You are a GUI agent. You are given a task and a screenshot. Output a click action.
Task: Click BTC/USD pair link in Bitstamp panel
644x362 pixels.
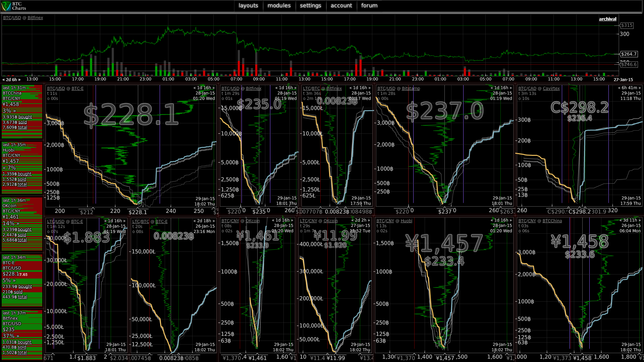click(x=386, y=88)
